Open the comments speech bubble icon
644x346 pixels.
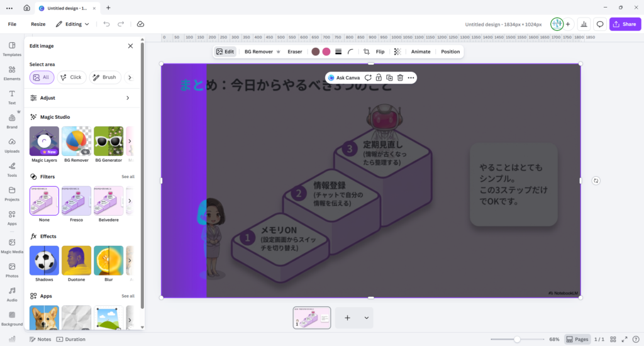click(x=600, y=24)
